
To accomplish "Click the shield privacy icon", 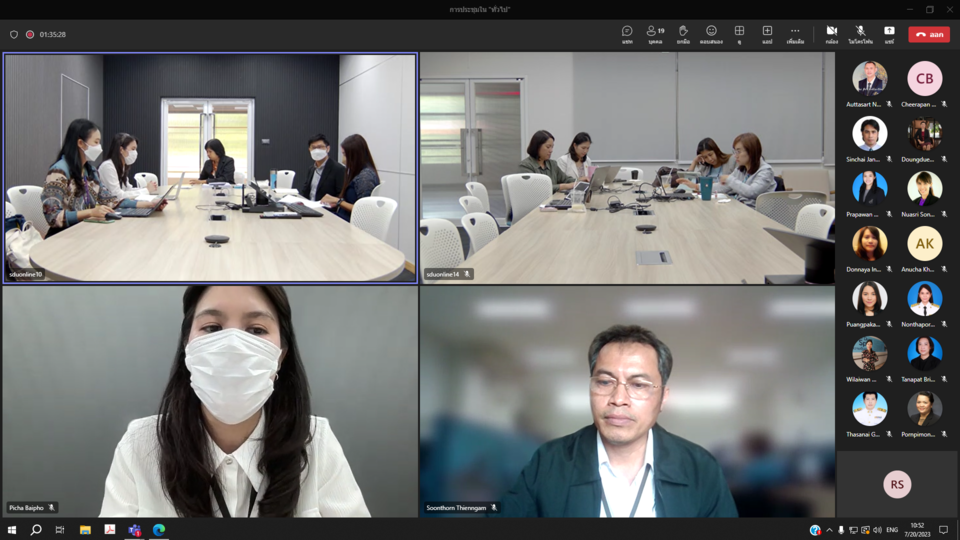I will coord(14,34).
